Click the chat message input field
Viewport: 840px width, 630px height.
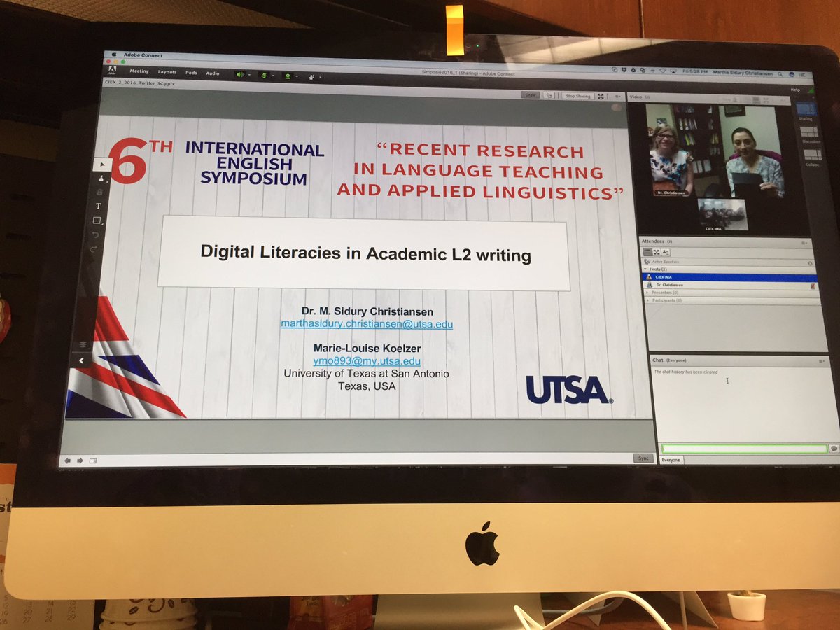744,449
